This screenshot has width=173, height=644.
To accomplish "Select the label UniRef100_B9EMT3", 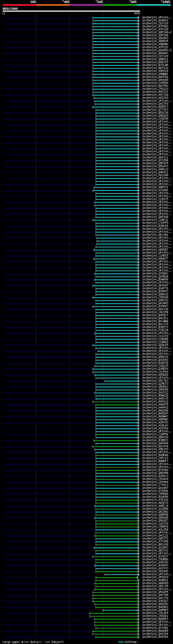I will click(155, 107).
